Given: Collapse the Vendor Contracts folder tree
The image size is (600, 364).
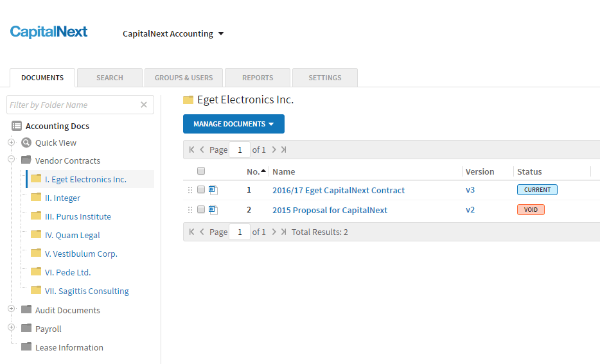Looking at the screenshot, I should click(11, 160).
